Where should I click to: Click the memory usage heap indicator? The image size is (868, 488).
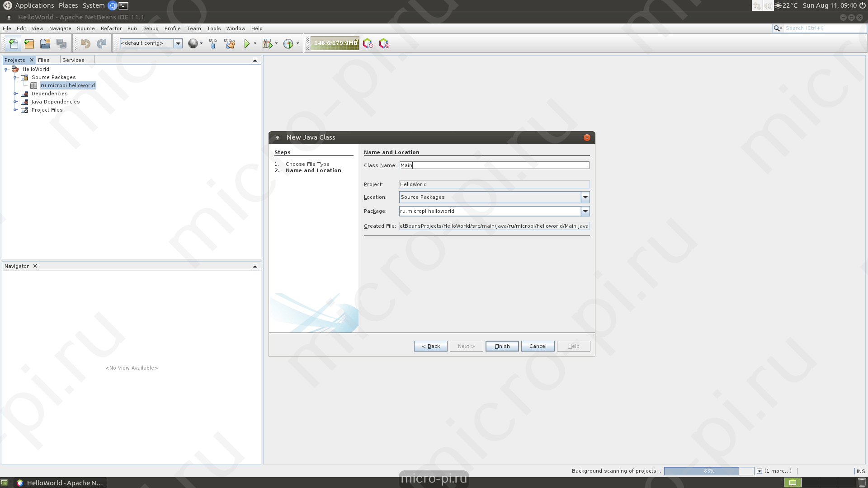click(x=335, y=43)
